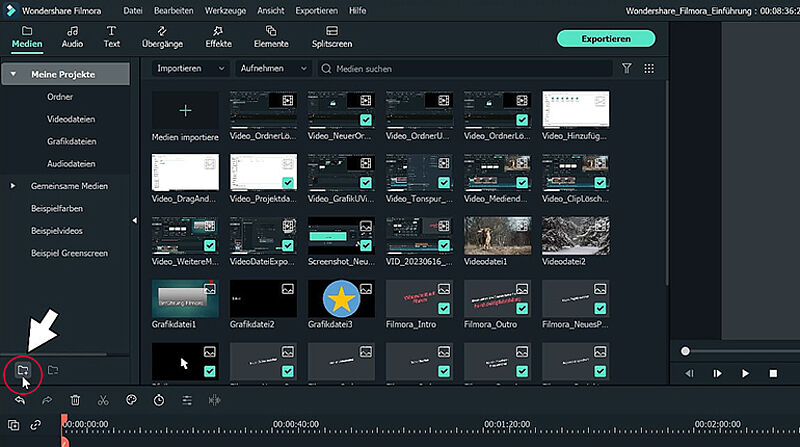Select Grafikdateien in the sidebar

(x=71, y=142)
